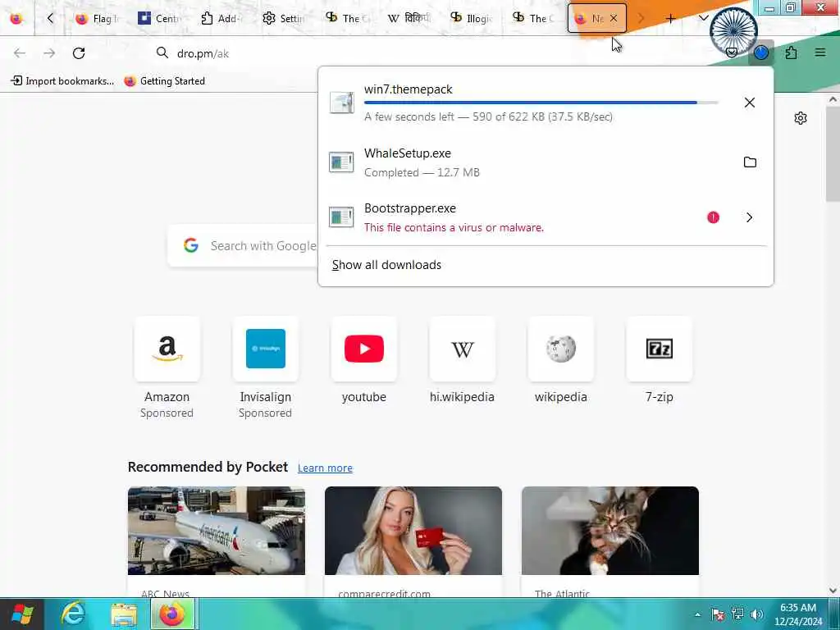Open the ABC News airplane story
Screen dimensions: 840x630
217,541
